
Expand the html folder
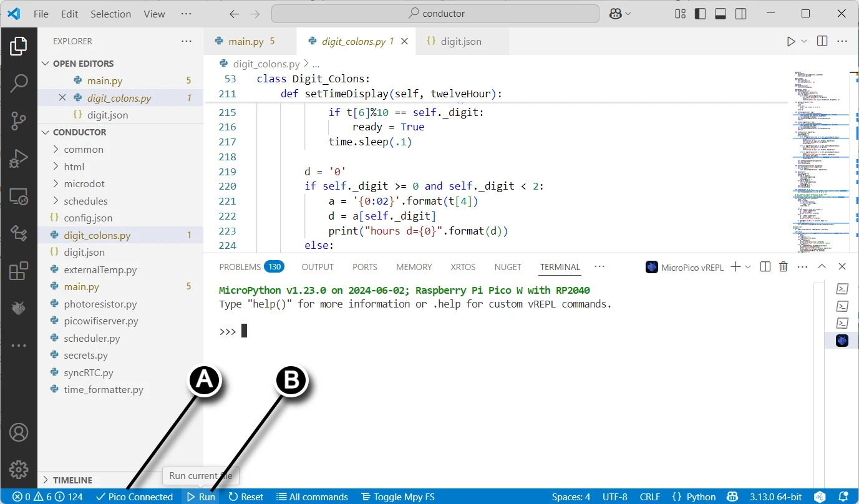[x=74, y=167]
